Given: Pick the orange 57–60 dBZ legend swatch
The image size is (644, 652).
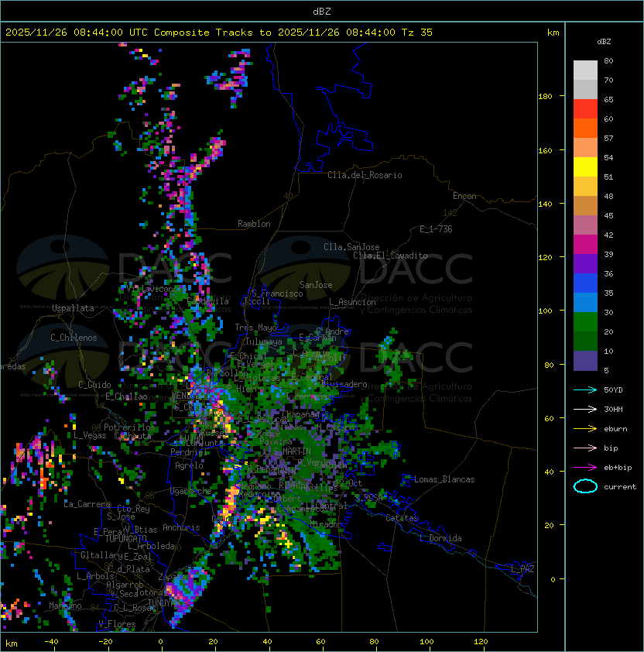Looking at the screenshot, I should 585,128.
